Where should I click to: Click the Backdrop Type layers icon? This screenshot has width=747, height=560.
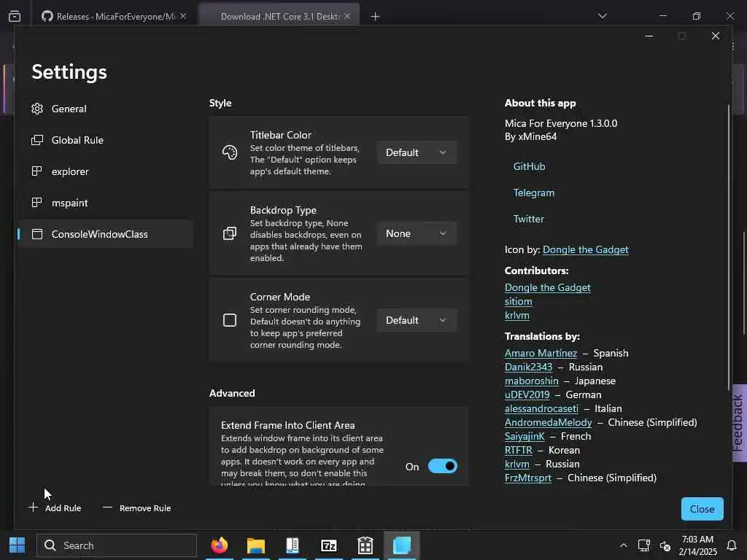(x=230, y=233)
